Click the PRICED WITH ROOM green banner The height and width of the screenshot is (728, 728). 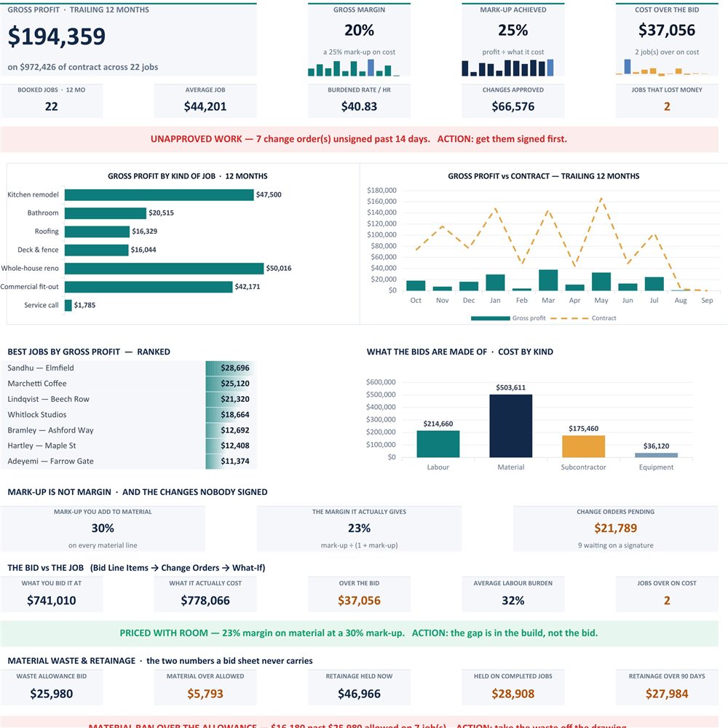360,633
